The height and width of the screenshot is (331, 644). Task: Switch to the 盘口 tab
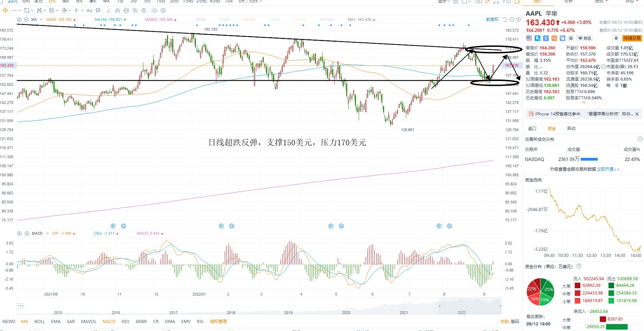532,129
